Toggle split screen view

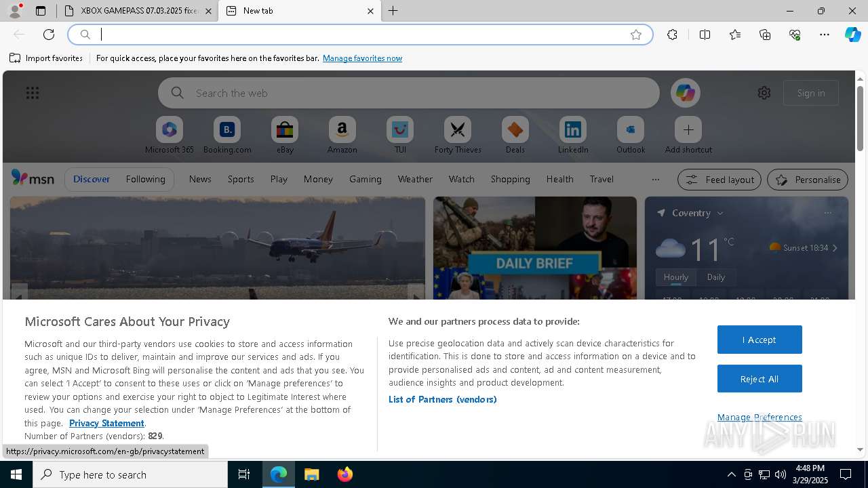pos(705,35)
